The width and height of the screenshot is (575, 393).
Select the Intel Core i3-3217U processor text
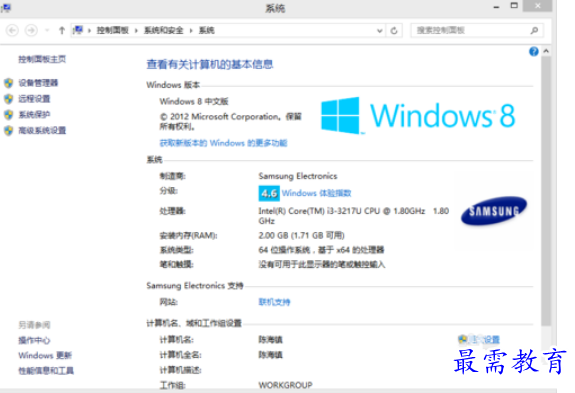click(354, 216)
